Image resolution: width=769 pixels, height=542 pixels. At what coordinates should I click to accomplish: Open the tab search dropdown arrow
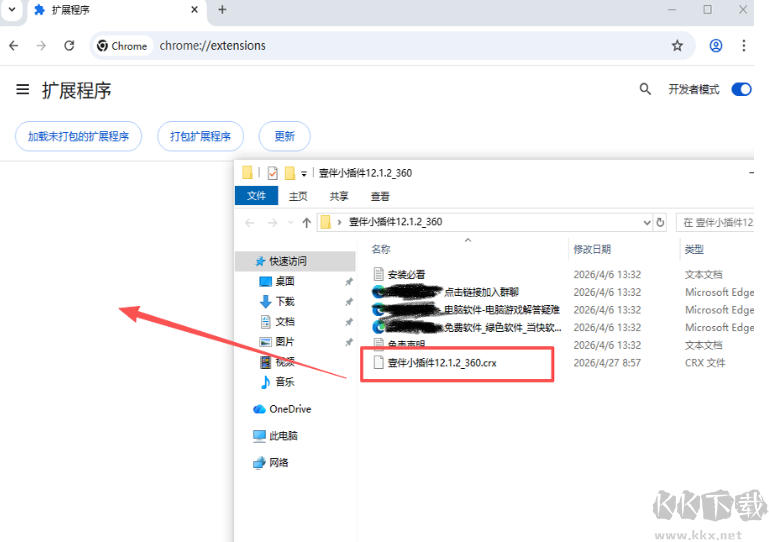pyautogui.click(x=12, y=9)
